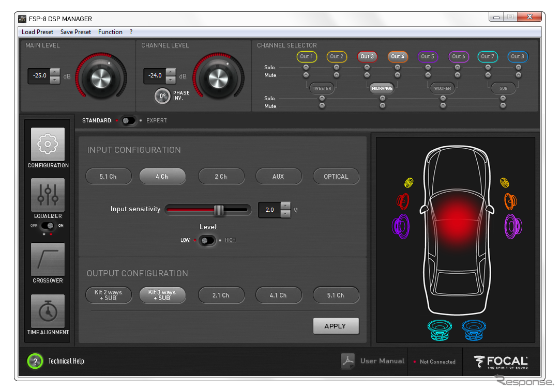The image size is (560, 392).
Task: Click the green Technical Help question icon
Action: (x=35, y=361)
